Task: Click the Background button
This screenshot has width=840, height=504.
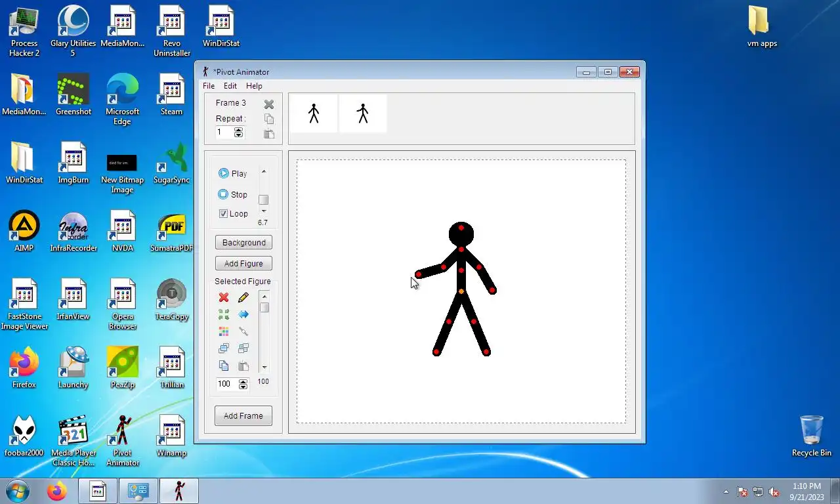Action: (243, 243)
